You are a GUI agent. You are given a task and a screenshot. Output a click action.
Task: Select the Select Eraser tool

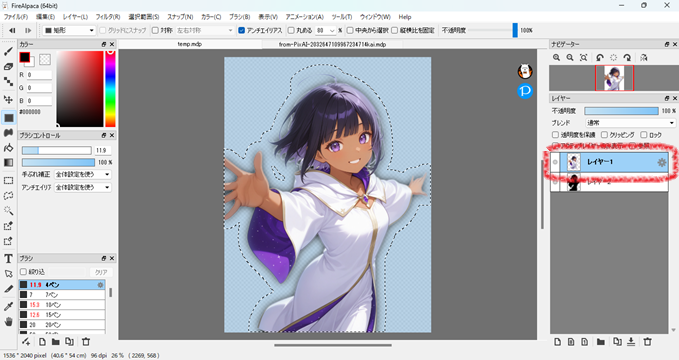pos(8,241)
